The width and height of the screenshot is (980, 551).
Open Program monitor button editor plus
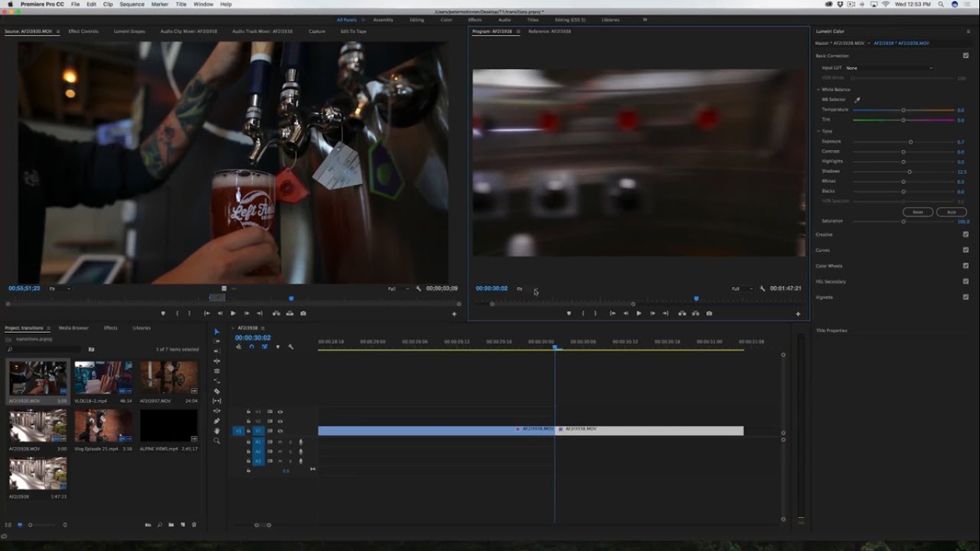coord(798,314)
